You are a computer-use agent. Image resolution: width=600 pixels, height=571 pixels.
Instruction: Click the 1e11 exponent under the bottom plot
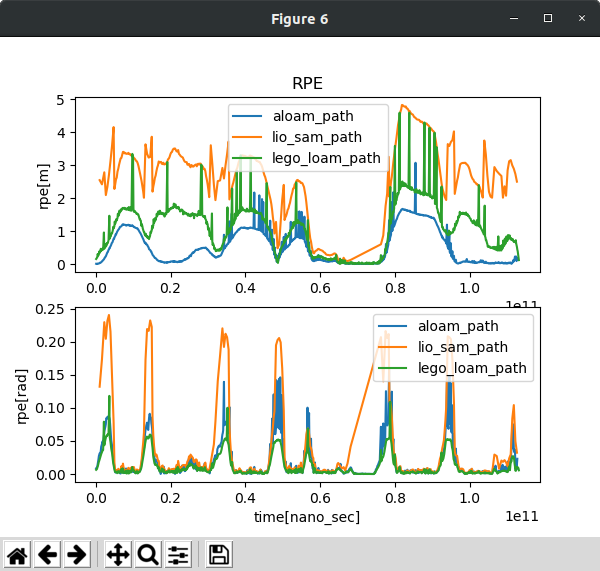(x=522, y=516)
